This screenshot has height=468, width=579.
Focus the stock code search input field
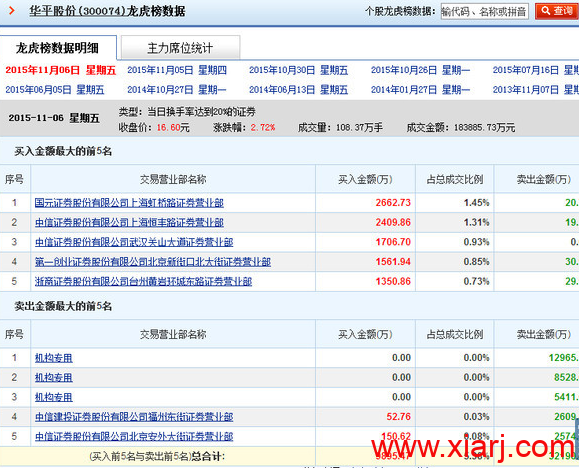tap(484, 11)
